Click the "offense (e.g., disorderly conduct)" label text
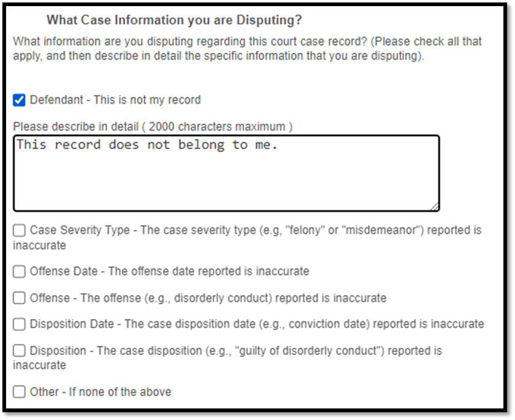 (x=177, y=298)
